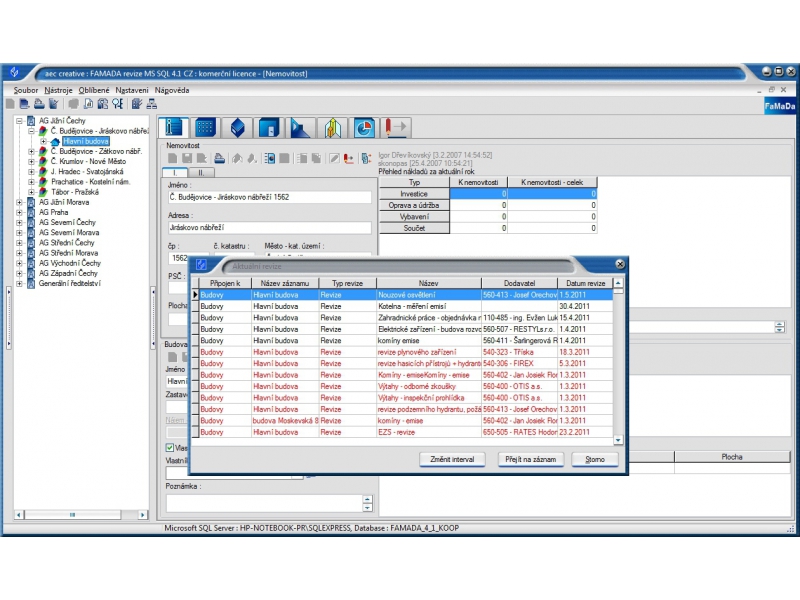Expand the AG Praha tree node
This screenshot has width=800, height=600.
tap(19, 212)
